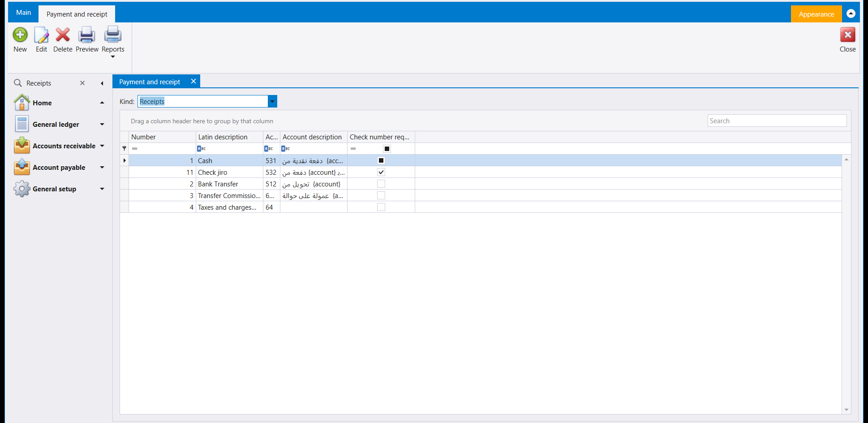
Task: Click the filter row funnel icon
Action: tap(124, 148)
